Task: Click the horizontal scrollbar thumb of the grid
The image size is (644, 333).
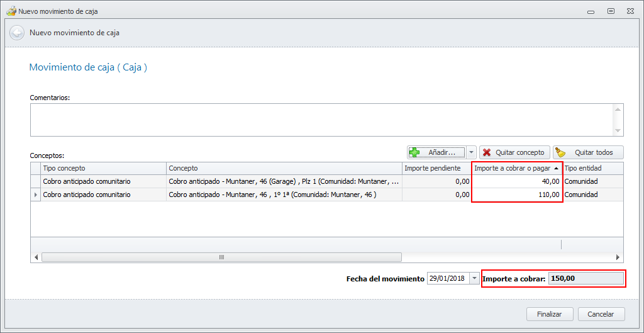Action: tap(221, 257)
